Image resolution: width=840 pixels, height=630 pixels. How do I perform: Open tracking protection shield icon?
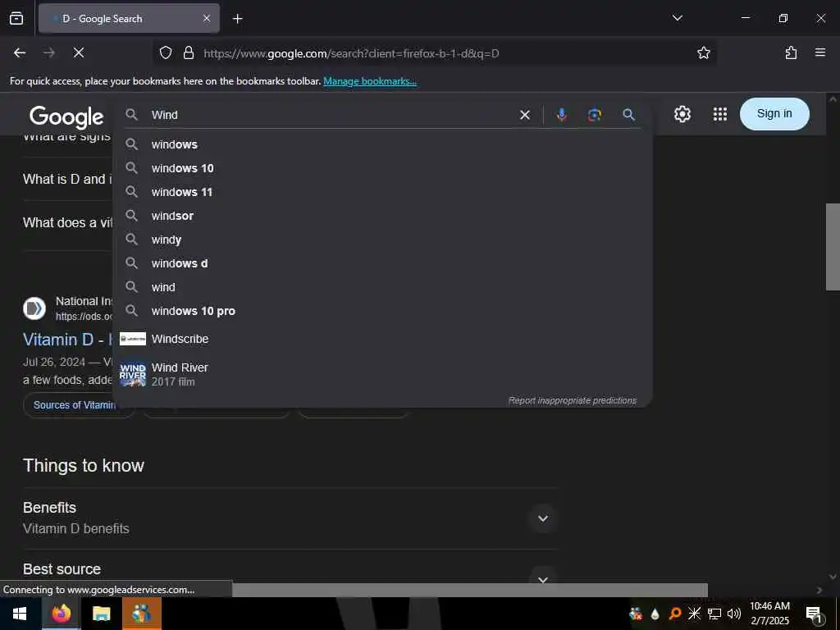[166, 52]
